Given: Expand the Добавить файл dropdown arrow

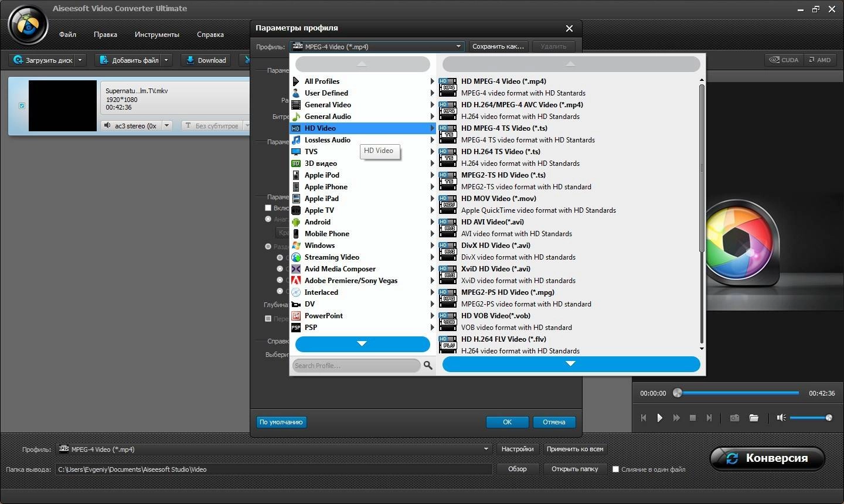Looking at the screenshot, I should [x=166, y=60].
